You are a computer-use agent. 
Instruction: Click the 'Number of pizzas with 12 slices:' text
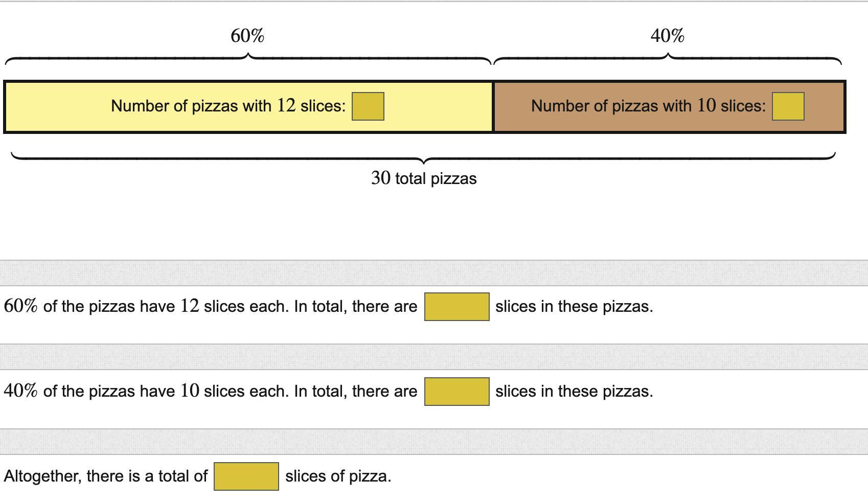click(228, 106)
